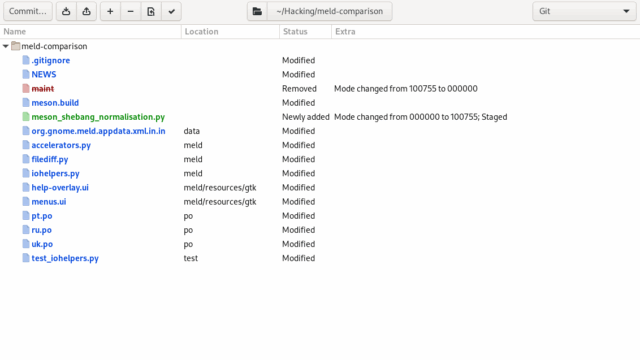This screenshot has width=640, height=360.
Task: Click the file icon beside org.gnome.meld.appdata.xml.in.in
Action: tap(26, 131)
